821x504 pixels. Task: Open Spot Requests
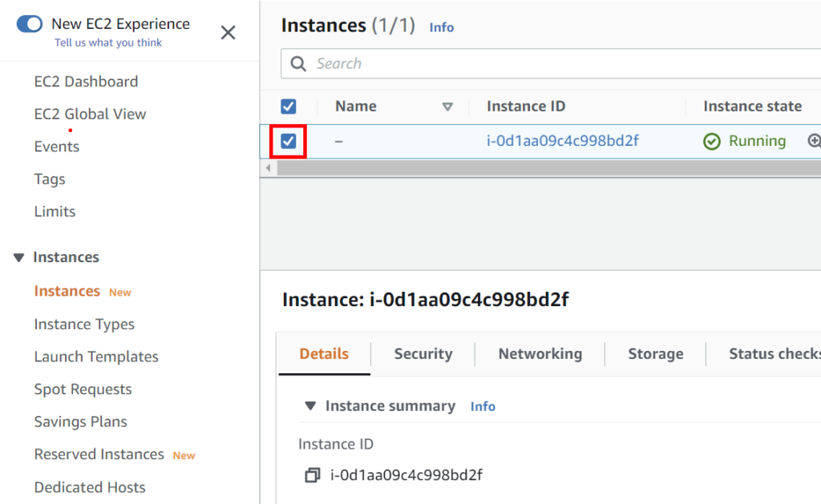(83, 389)
